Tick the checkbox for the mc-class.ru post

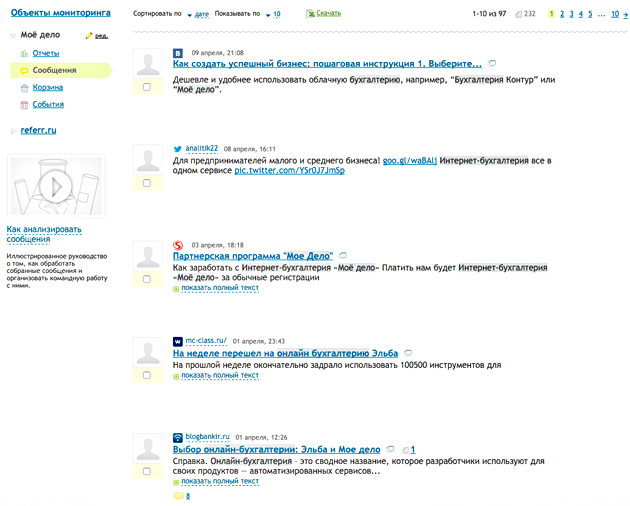click(x=147, y=375)
